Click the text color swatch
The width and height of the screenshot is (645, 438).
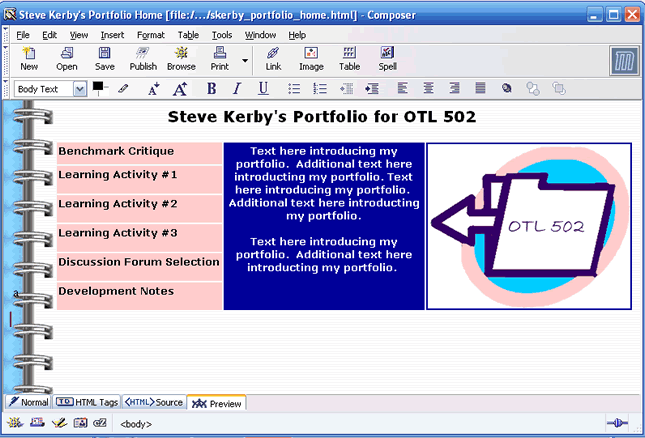(x=99, y=88)
